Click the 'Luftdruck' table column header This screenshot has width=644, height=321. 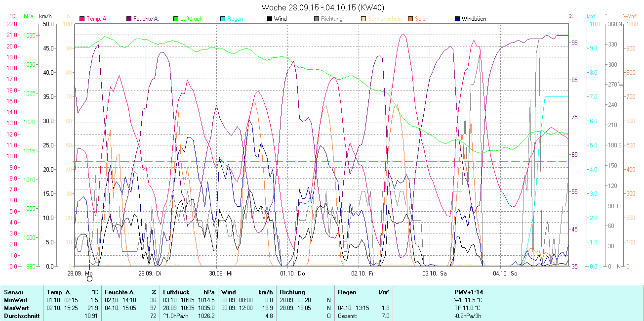point(176,292)
